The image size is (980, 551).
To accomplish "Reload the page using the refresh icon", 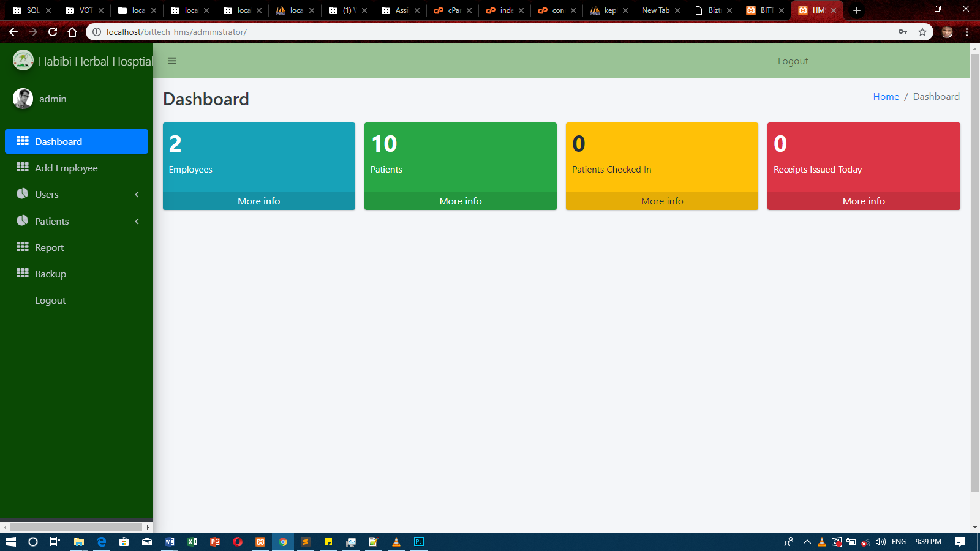I will point(53,32).
